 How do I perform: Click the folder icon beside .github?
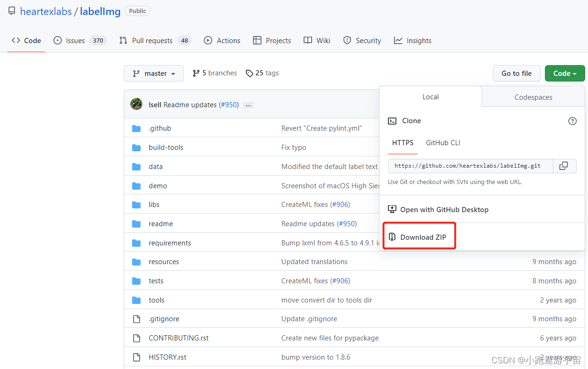(x=136, y=128)
